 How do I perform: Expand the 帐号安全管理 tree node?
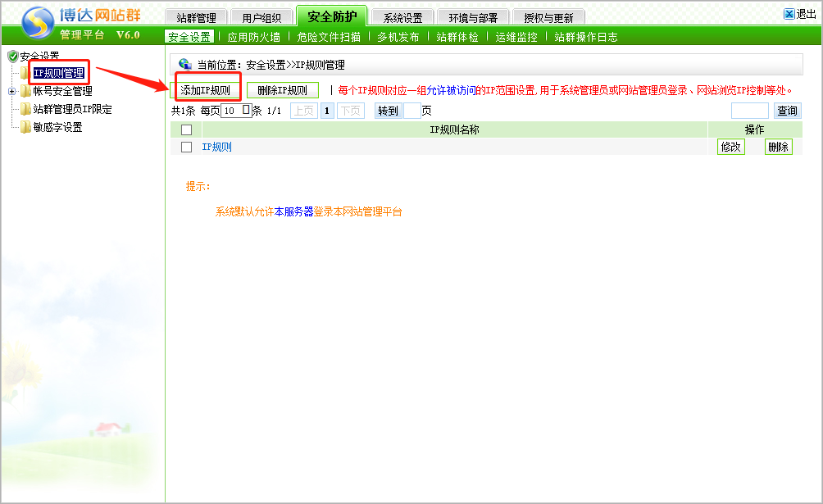11,91
